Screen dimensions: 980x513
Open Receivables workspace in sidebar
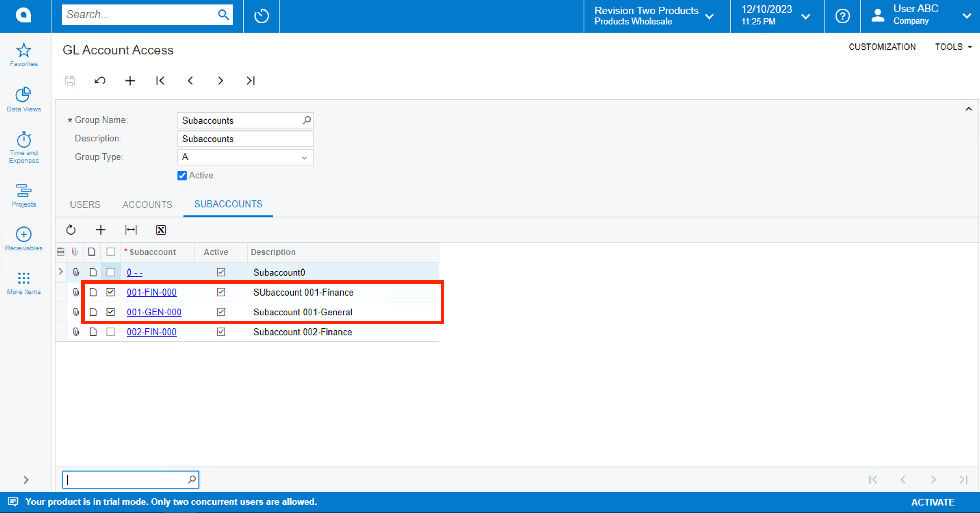click(x=24, y=239)
